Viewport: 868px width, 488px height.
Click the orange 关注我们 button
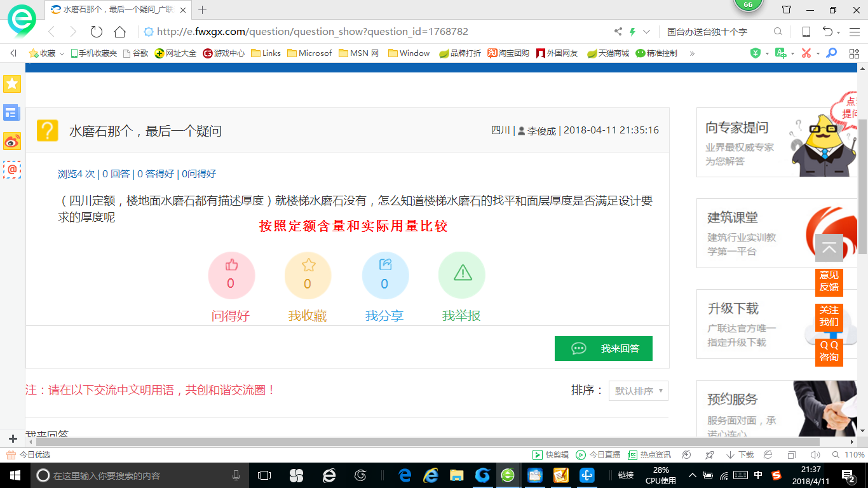pos(829,317)
